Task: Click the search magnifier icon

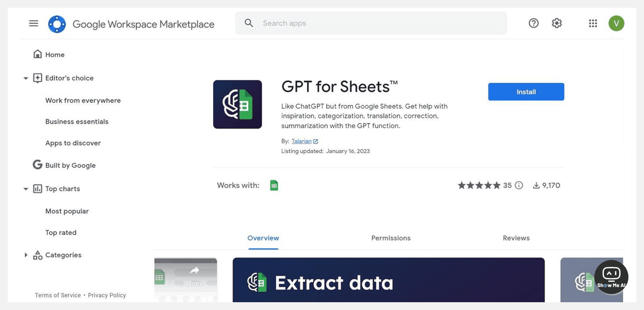Action: [249, 23]
